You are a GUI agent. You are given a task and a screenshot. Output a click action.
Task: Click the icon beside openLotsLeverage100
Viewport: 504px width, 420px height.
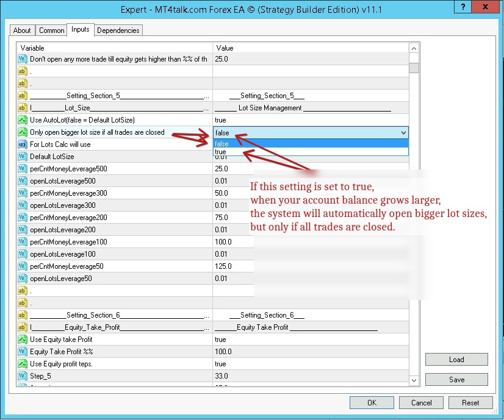pos(22,254)
